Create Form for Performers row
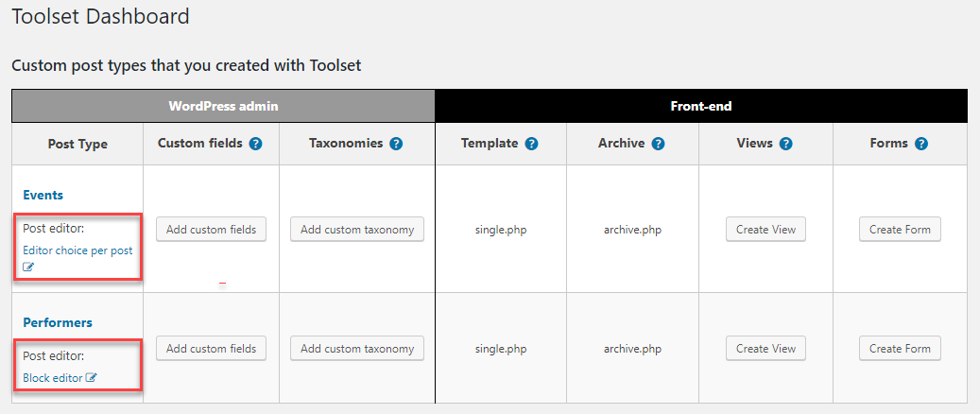The height and width of the screenshot is (414, 980). click(900, 349)
